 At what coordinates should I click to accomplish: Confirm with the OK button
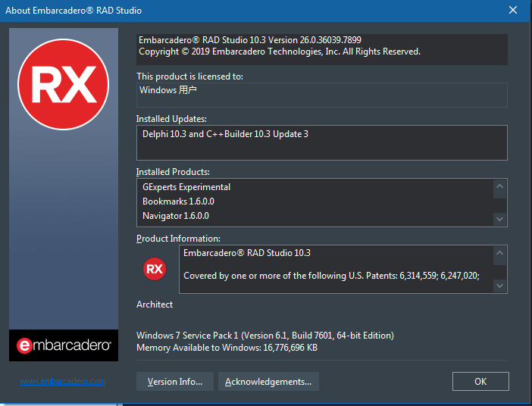tap(480, 382)
